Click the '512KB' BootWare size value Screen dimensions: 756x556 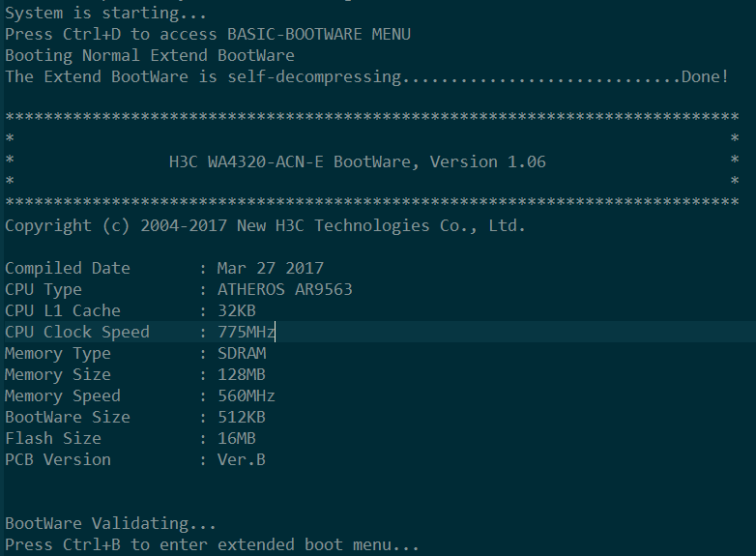click(x=242, y=417)
